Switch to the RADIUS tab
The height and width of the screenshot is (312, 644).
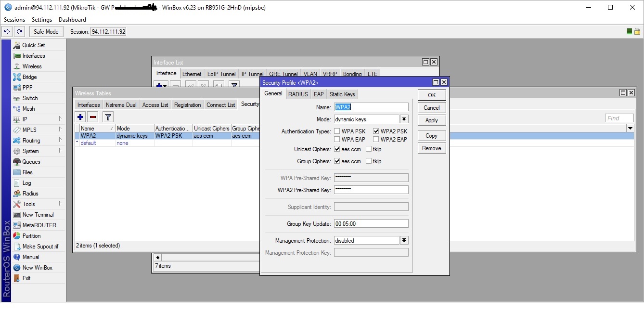click(x=298, y=94)
